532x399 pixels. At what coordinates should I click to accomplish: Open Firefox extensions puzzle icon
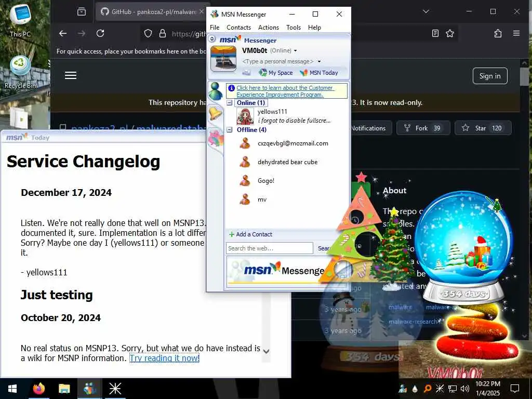point(498,33)
